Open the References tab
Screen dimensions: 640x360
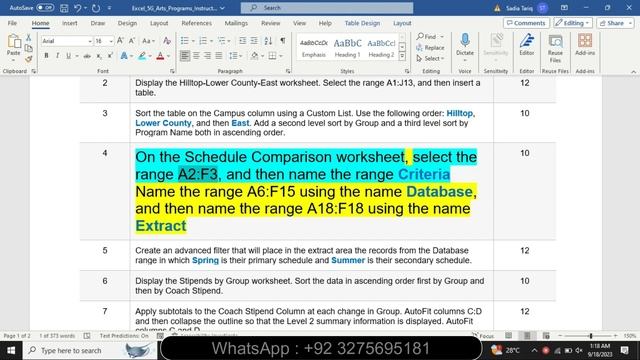click(x=196, y=23)
